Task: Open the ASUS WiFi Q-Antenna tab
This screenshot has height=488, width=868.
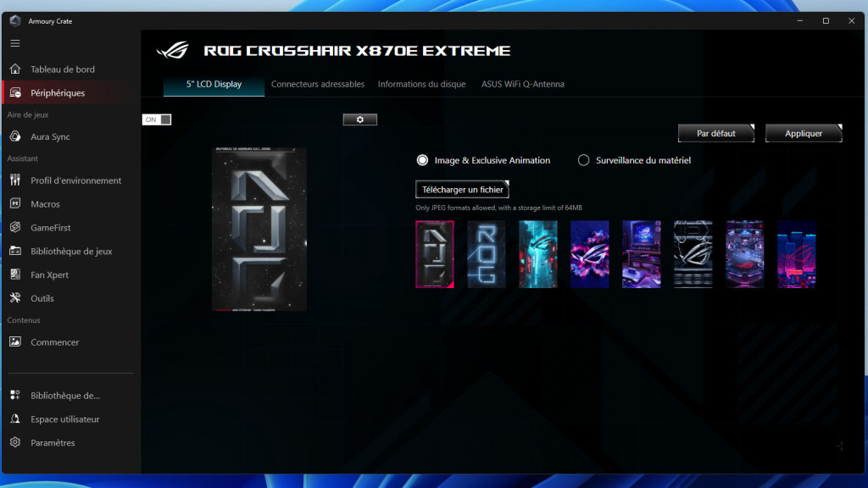Action: tap(522, 84)
